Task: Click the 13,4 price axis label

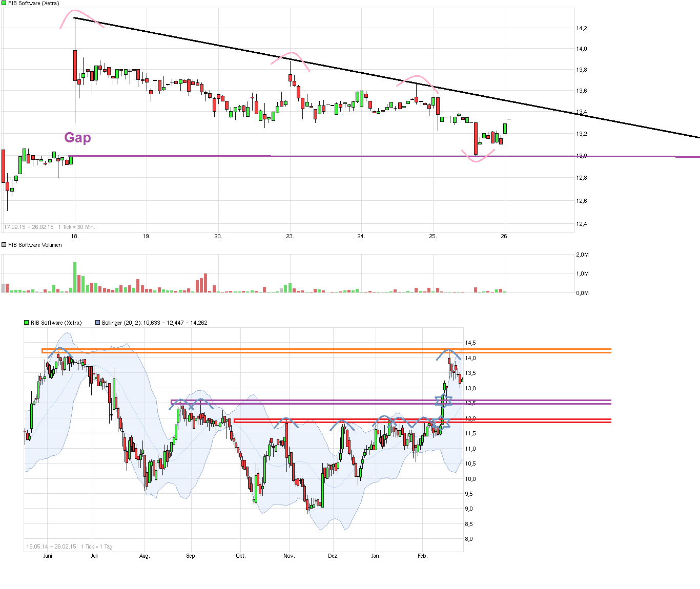Action: (582, 112)
